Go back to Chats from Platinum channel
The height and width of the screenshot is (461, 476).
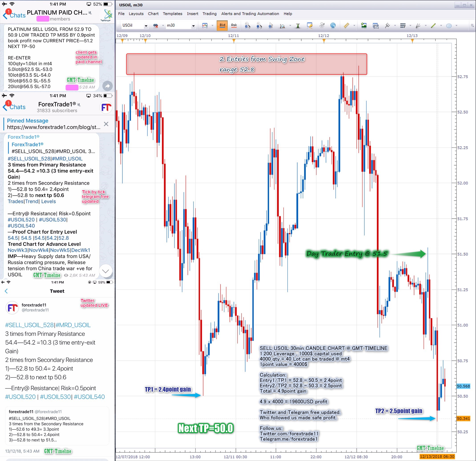(x=14, y=15)
